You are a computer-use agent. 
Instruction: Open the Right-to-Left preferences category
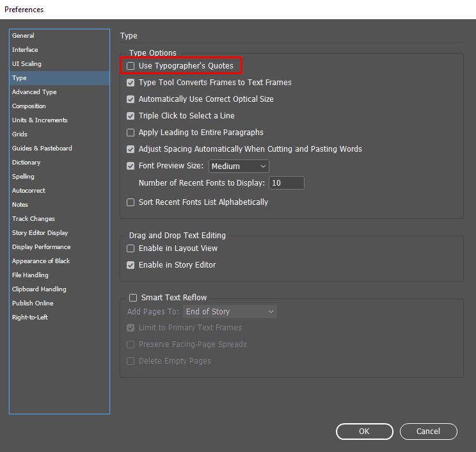tap(30, 318)
